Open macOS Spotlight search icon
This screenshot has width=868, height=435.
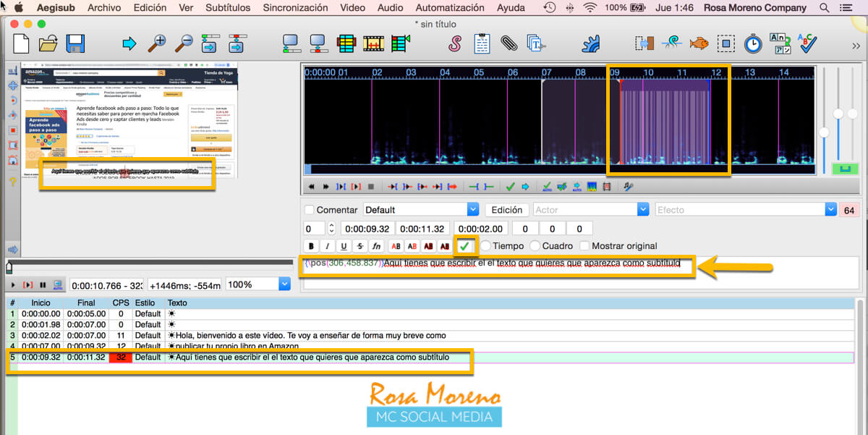(x=825, y=8)
